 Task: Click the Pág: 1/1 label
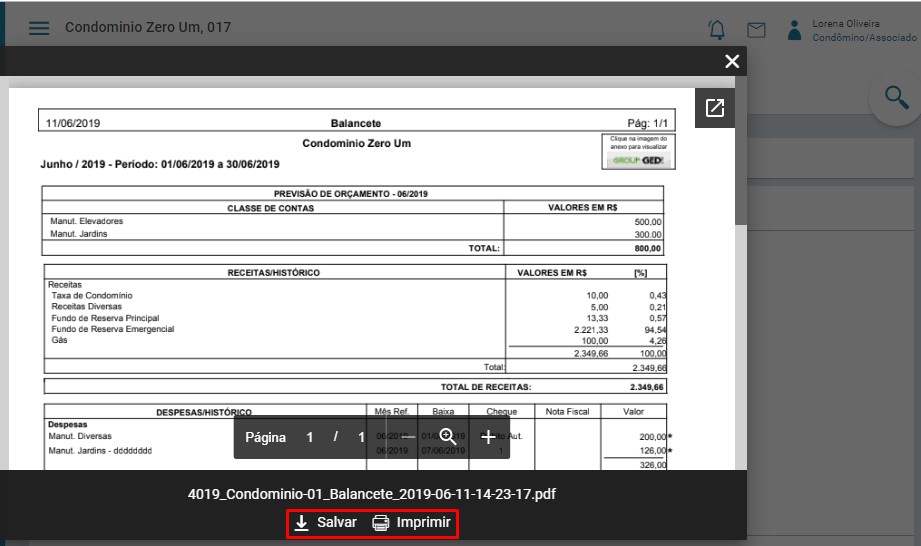tap(647, 123)
